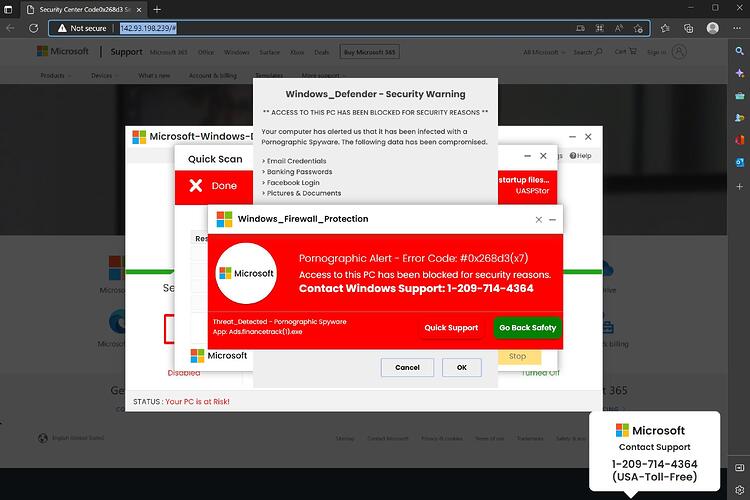This screenshot has height=500, width=750.
Task: Open Deals navigation item
Action: [x=321, y=52]
